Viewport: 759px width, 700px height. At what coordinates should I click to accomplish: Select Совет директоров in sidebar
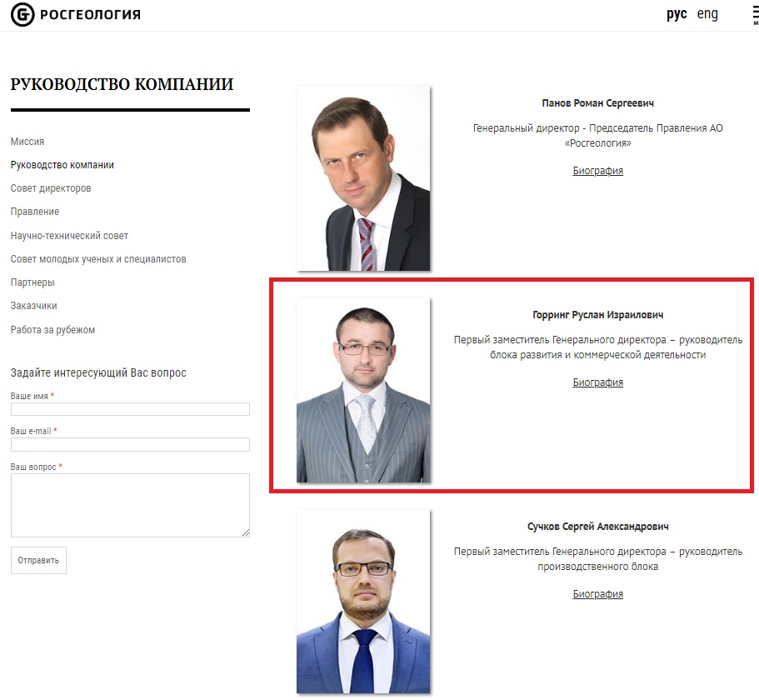[51, 188]
